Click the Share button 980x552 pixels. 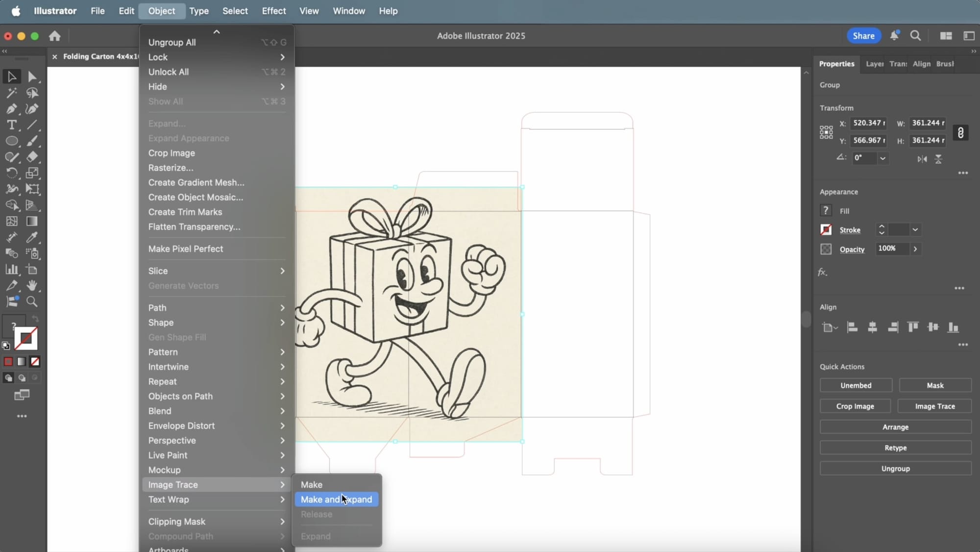pos(863,36)
